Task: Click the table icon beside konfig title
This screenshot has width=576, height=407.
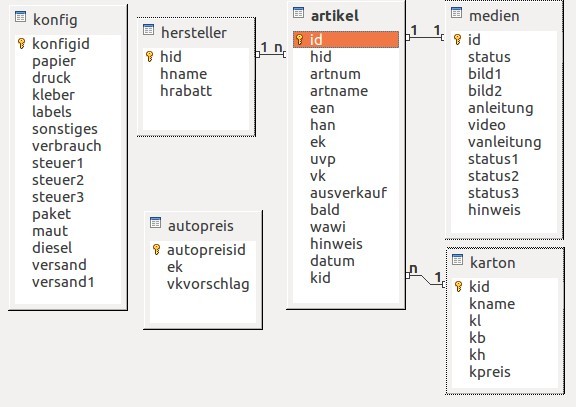Action: pos(20,17)
